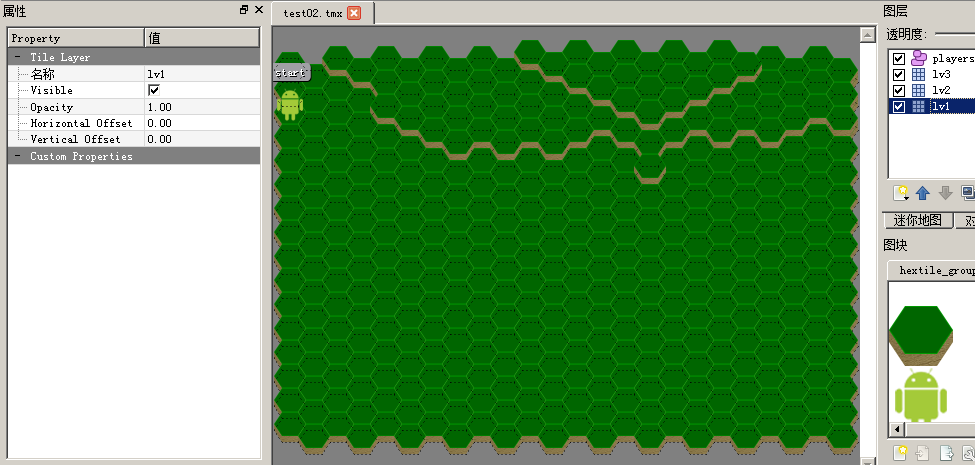The image size is (975, 465).
Task: Close the test02.tmx document tab
Action: 354,13
